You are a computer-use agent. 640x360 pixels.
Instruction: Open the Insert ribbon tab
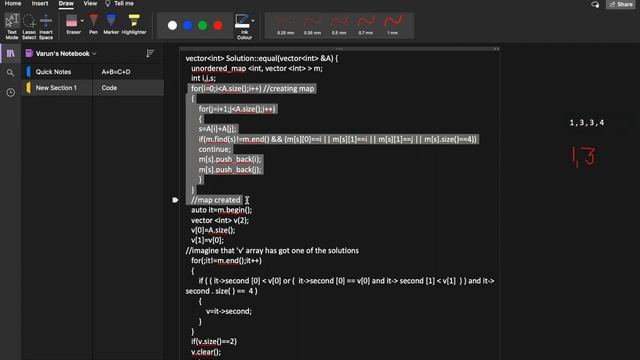pyautogui.click(x=40, y=3)
